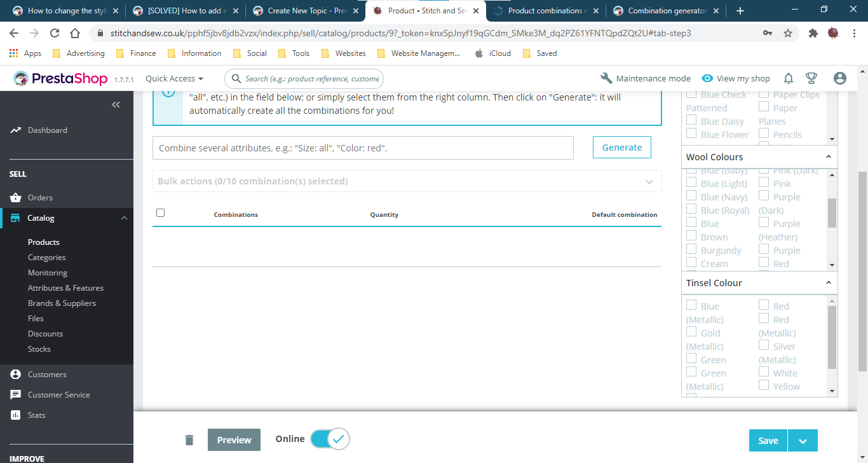Check the Pencils attribute
The width and height of the screenshot is (868, 463).
coord(764,134)
